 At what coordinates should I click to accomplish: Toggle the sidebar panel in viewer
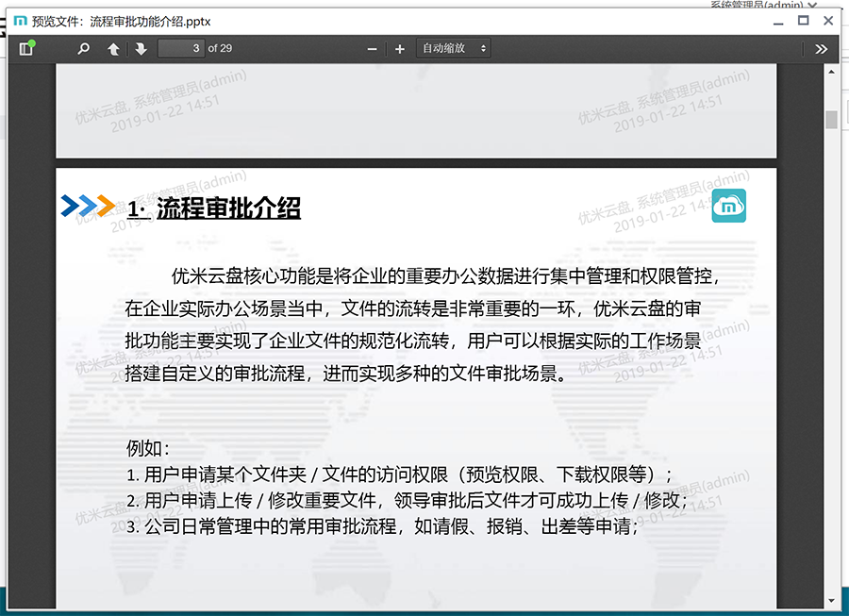pos(25,49)
